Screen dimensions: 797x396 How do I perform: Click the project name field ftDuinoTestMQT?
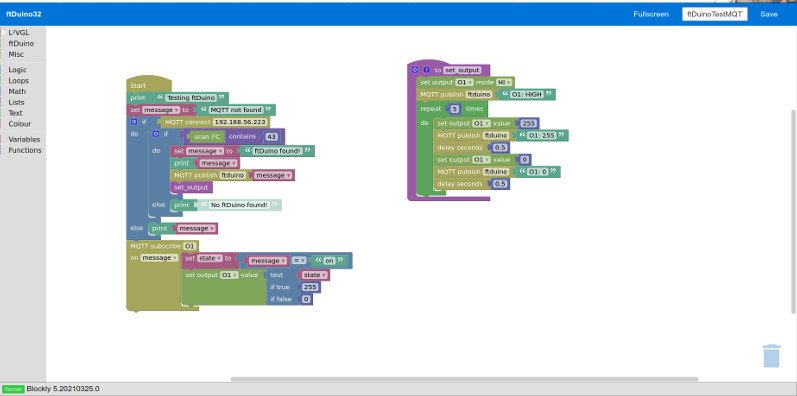tap(715, 14)
